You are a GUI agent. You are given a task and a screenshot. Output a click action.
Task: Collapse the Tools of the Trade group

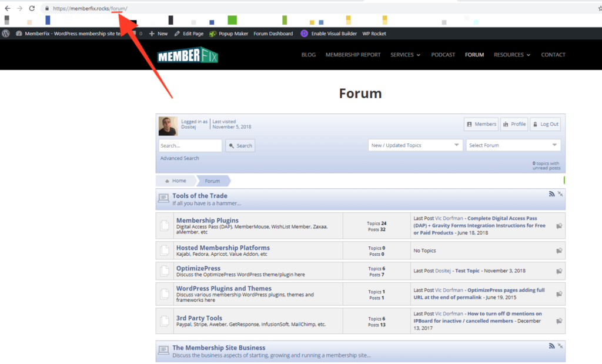point(560,194)
